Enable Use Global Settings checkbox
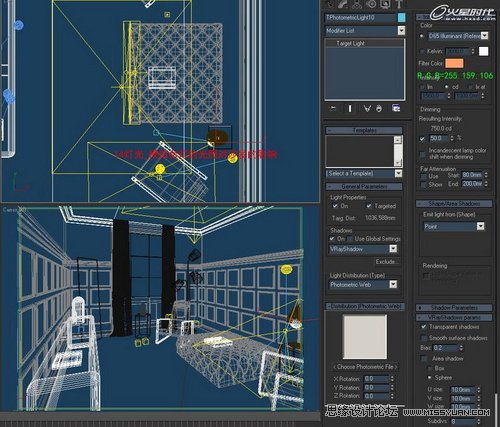This screenshot has width=500, height=427. (x=350, y=239)
